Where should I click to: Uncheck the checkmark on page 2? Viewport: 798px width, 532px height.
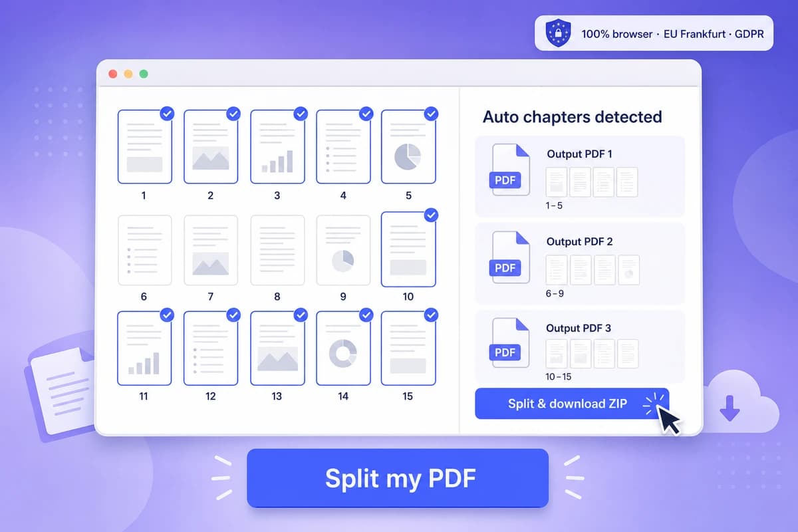233,114
